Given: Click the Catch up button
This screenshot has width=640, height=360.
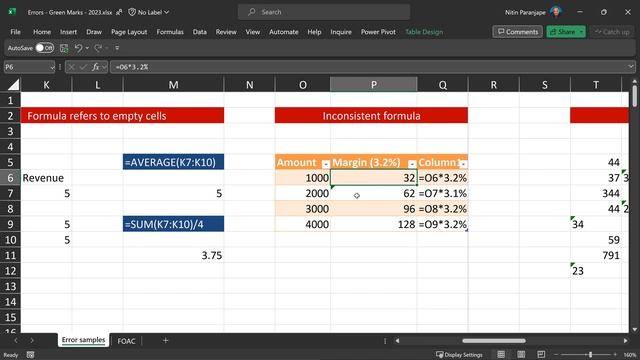Looking at the screenshot, I should pos(612,32).
